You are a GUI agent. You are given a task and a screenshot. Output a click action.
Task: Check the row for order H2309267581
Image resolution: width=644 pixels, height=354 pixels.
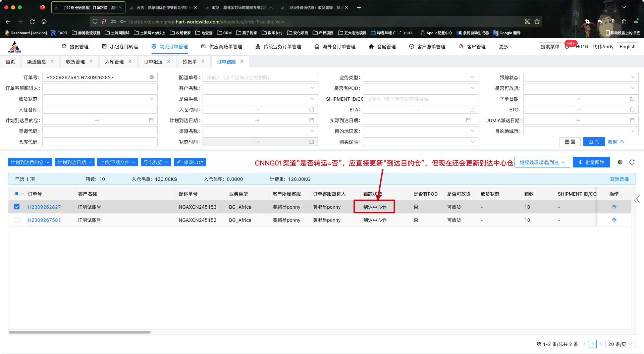point(17,220)
